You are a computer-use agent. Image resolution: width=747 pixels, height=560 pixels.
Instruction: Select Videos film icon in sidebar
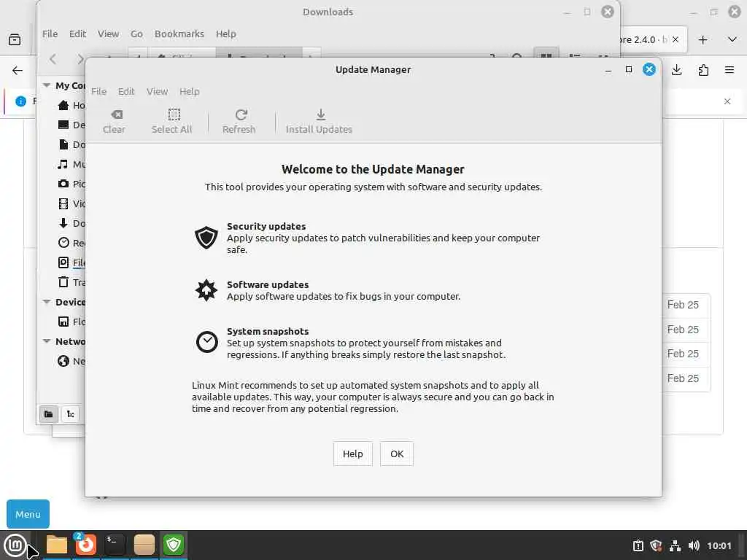click(x=63, y=204)
